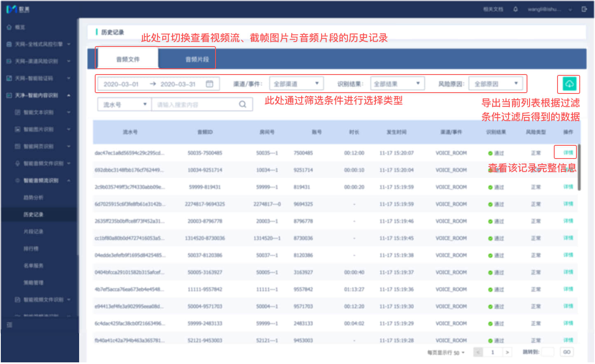Click the 天网-智能验证码 sidebar icon
Image resolution: width=595 pixels, height=364 pixels.
pyautogui.click(x=9, y=78)
